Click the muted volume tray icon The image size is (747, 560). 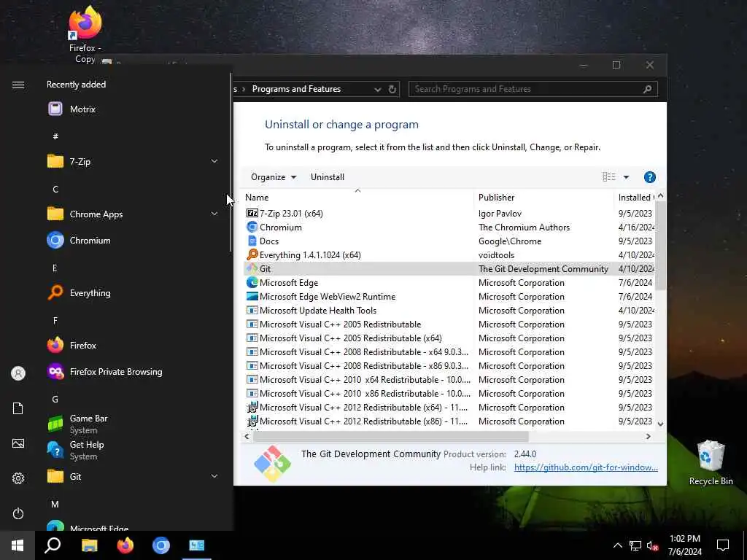[x=652, y=545]
